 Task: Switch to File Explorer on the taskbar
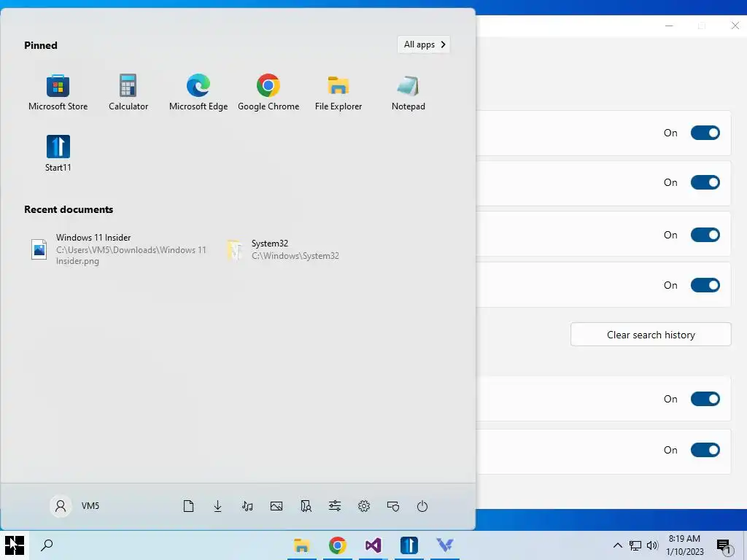pyautogui.click(x=301, y=545)
